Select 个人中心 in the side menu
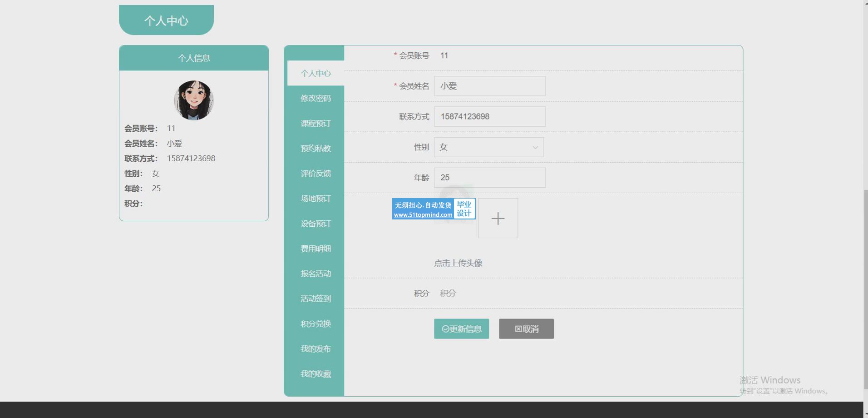 316,73
